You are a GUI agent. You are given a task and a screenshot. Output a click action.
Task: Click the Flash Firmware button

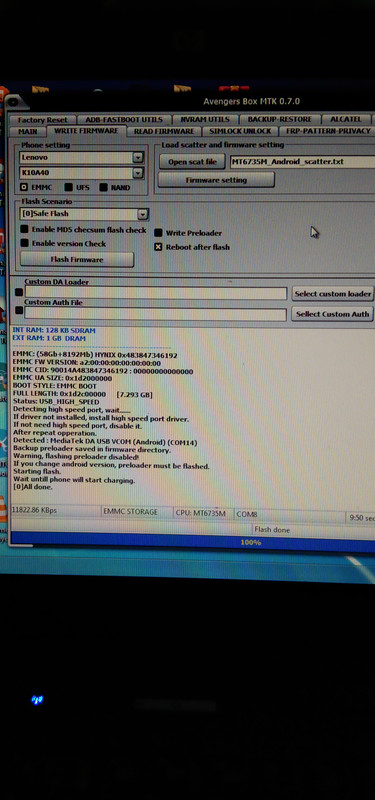(77, 260)
